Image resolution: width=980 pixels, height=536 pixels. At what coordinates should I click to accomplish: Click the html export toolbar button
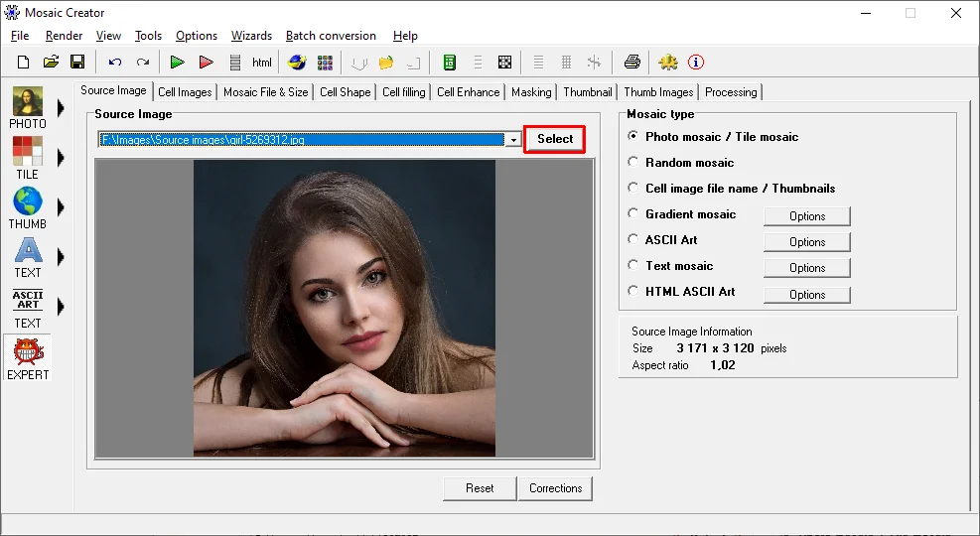(262, 62)
